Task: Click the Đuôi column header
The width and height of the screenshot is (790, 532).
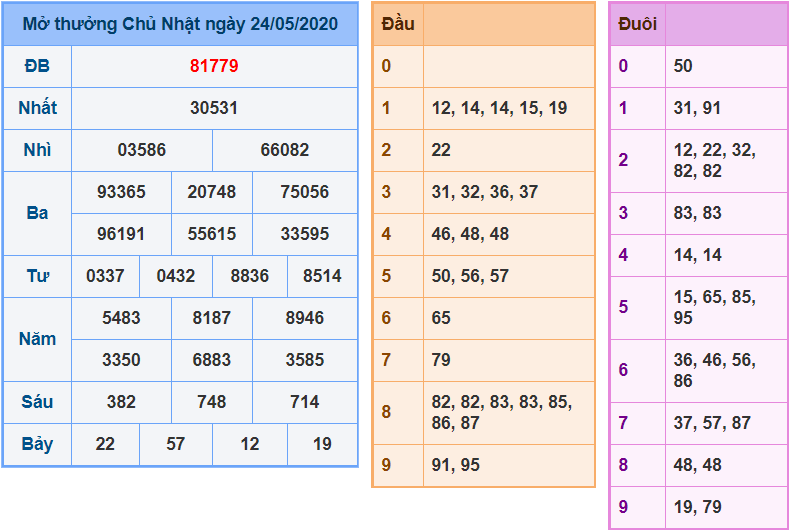Action: coord(637,24)
